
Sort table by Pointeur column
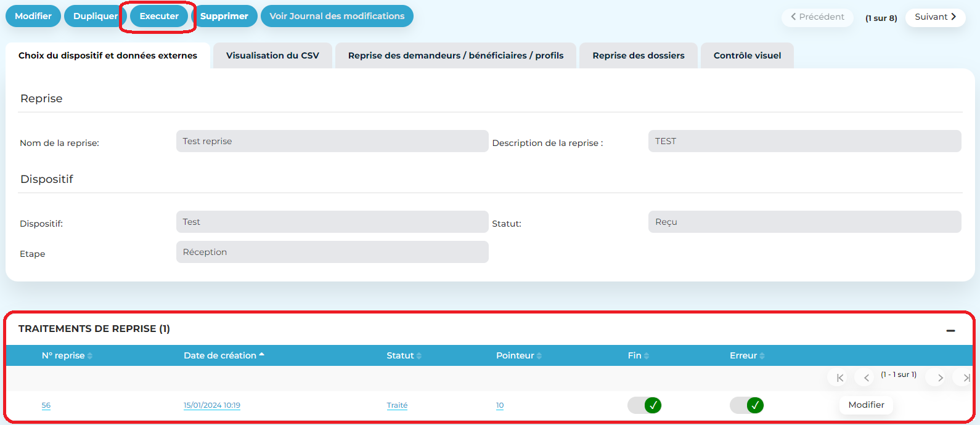pos(518,355)
